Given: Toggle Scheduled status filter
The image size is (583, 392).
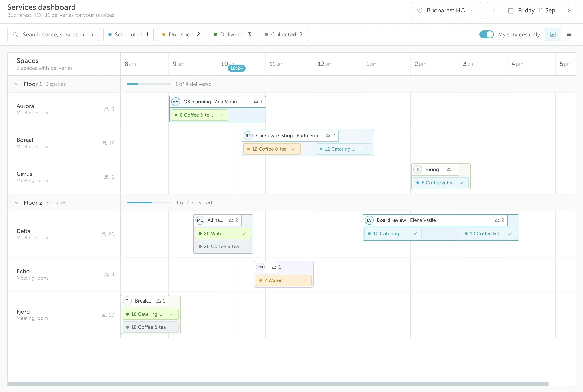Looking at the screenshot, I should click(129, 34).
